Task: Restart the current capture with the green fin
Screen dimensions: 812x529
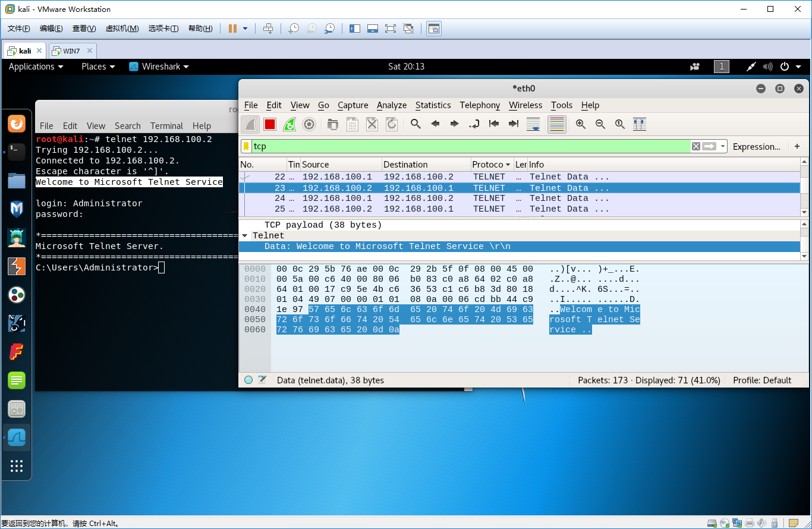Action: coord(289,124)
